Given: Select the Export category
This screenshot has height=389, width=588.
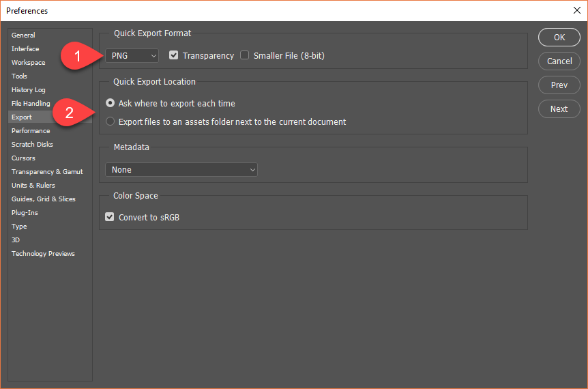Looking at the screenshot, I should (x=50, y=117).
